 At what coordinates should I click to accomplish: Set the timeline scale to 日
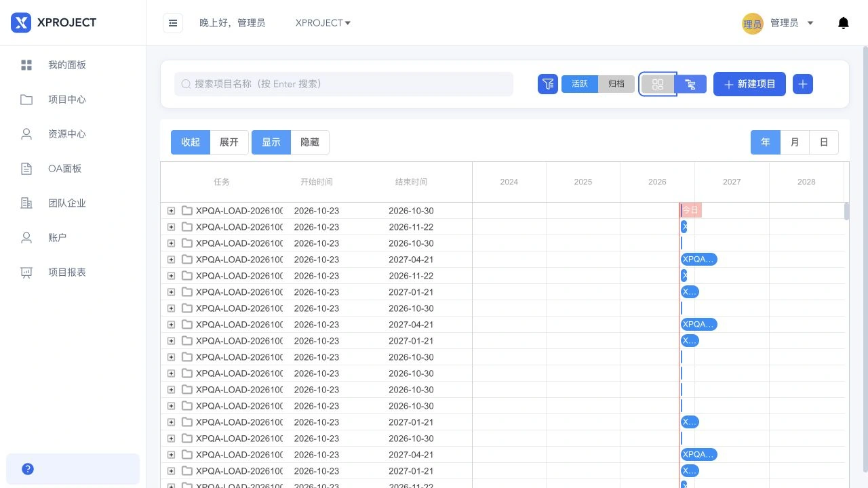pos(824,142)
